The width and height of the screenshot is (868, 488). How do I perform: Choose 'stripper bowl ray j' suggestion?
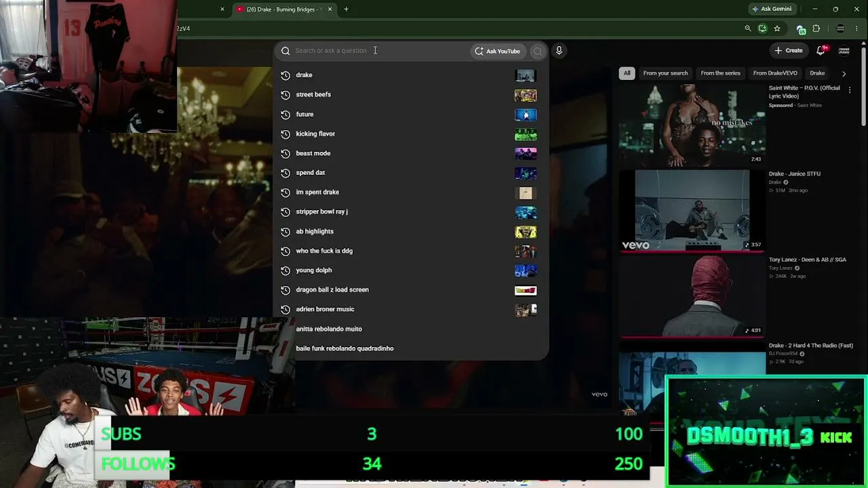click(411, 212)
